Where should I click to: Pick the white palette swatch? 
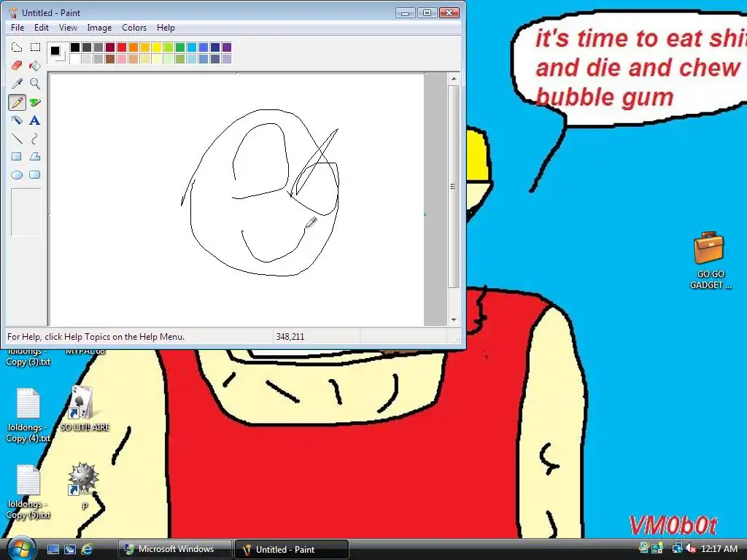[75, 58]
